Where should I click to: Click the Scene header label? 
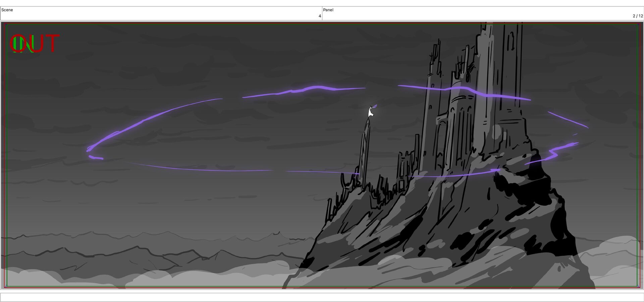click(7, 10)
